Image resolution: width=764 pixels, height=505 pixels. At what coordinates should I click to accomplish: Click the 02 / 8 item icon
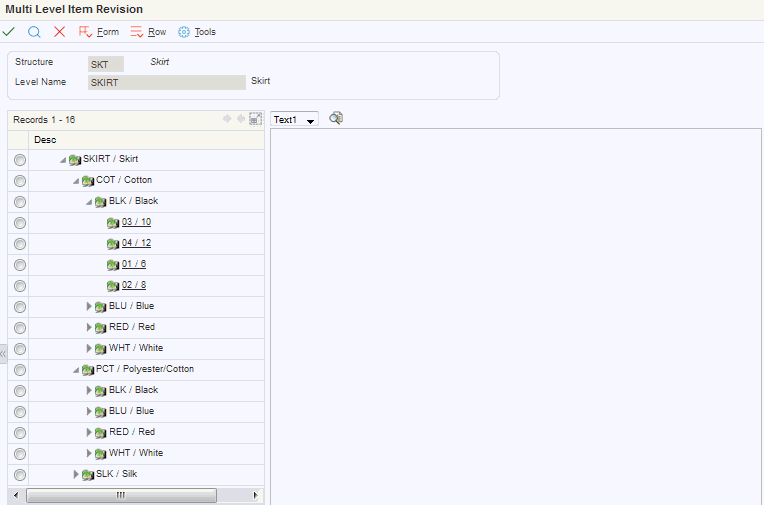pos(113,286)
